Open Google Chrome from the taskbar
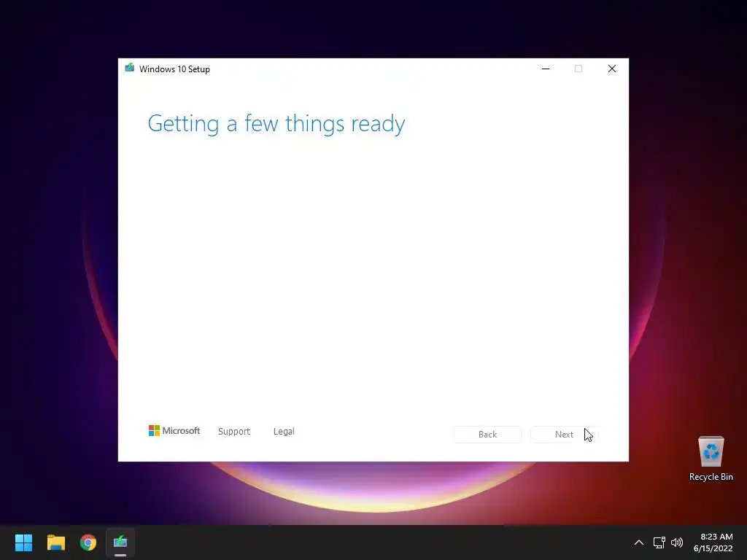This screenshot has height=560, width=747. [x=88, y=542]
